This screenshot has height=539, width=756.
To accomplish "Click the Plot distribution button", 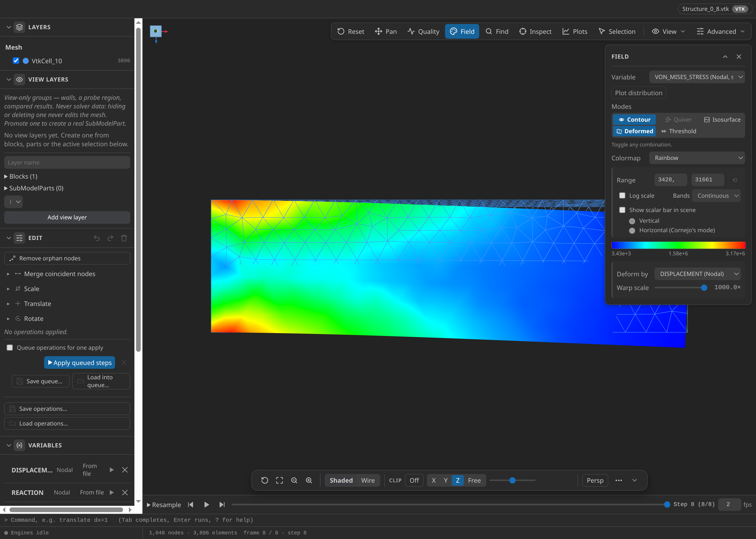I will tap(639, 93).
